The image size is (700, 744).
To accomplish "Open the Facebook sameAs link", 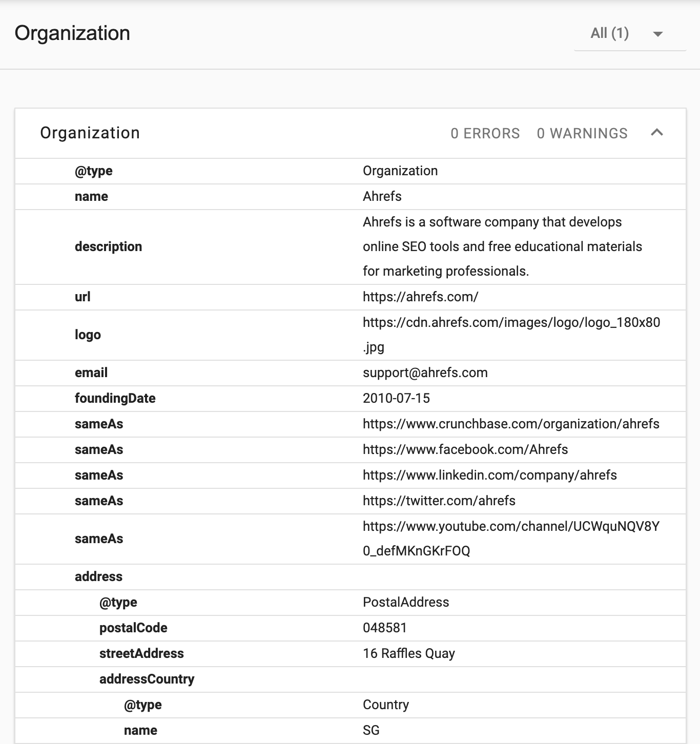I will (x=465, y=450).
